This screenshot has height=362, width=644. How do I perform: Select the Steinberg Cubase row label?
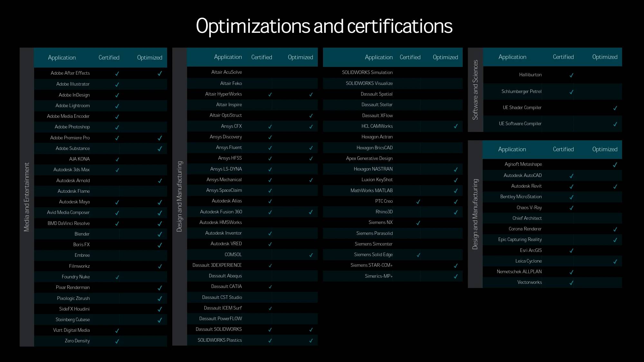pyautogui.click(x=72, y=320)
